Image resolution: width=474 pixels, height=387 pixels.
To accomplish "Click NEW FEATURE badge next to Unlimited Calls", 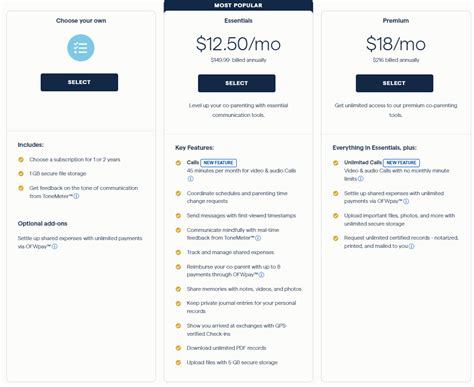I will click(401, 163).
